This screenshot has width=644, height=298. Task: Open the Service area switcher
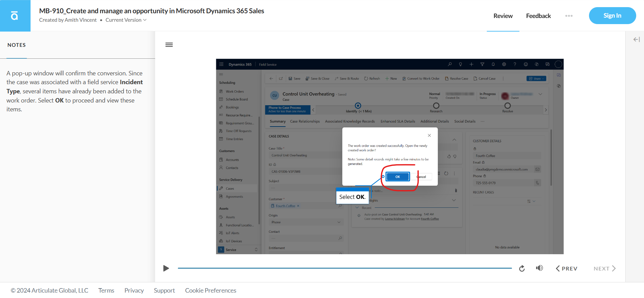coord(238,249)
